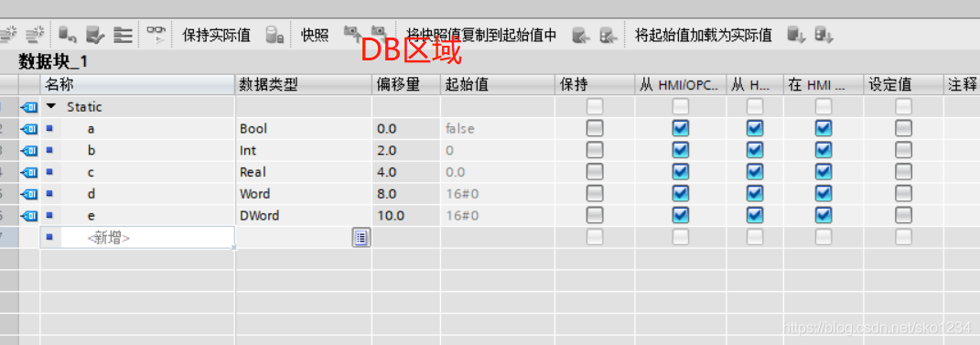Image resolution: width=980 pixels, height=345 pixels.
Task: Click the Static row name
Action: click(x=84, y=107)
